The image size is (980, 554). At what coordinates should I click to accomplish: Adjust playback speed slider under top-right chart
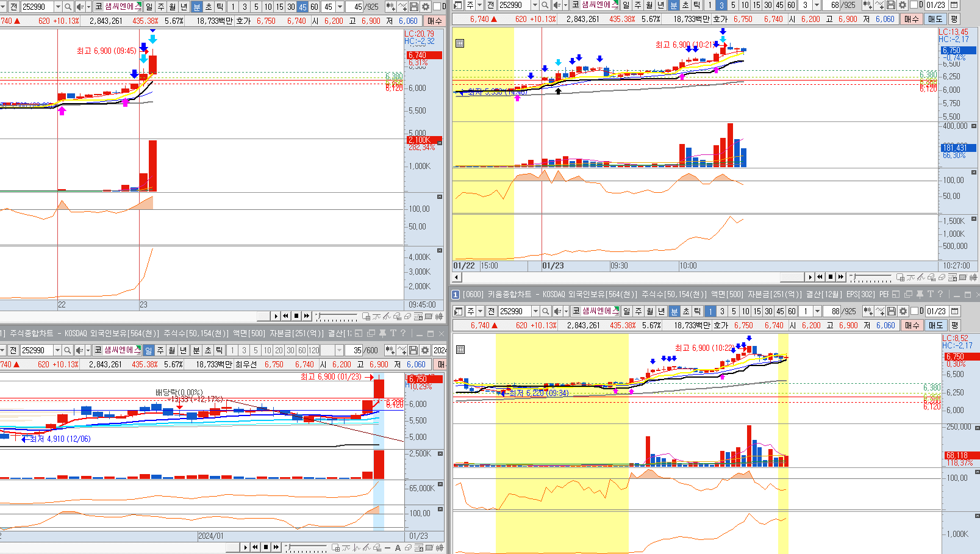(x=871, y=278)
